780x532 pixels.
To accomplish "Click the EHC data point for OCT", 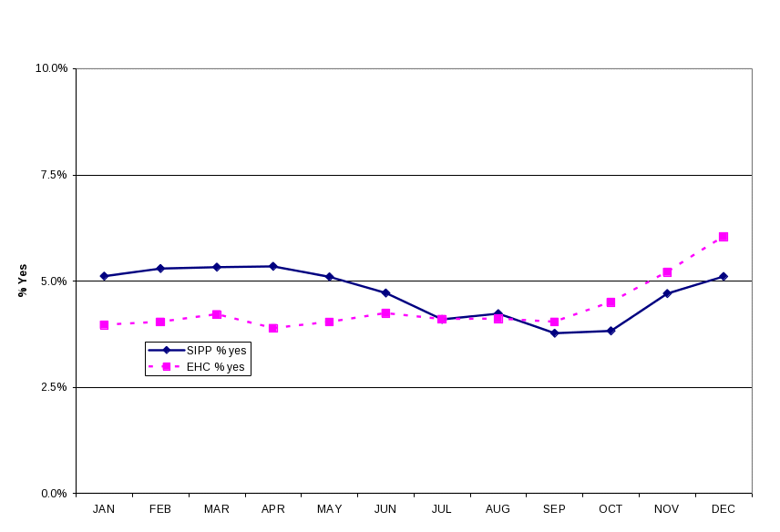I will pos(611,302).
